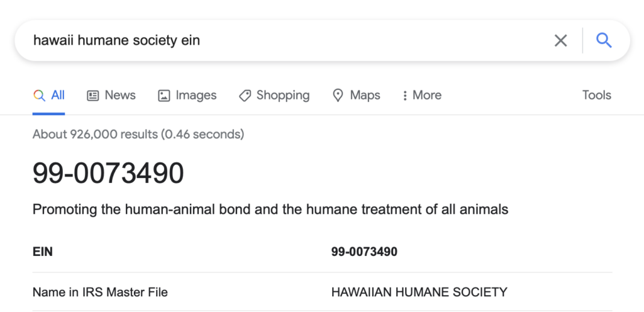Click the HAWAIIAN HUMANE SOCIETY name value
The image size is (644, 312).
(x=419, y=292)
